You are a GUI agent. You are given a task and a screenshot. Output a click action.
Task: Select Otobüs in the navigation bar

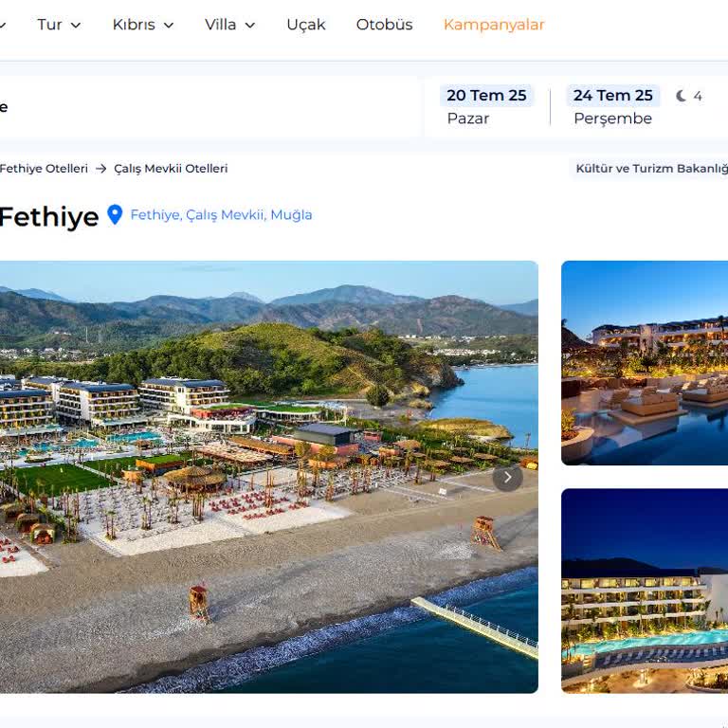(x=384, y=25)
